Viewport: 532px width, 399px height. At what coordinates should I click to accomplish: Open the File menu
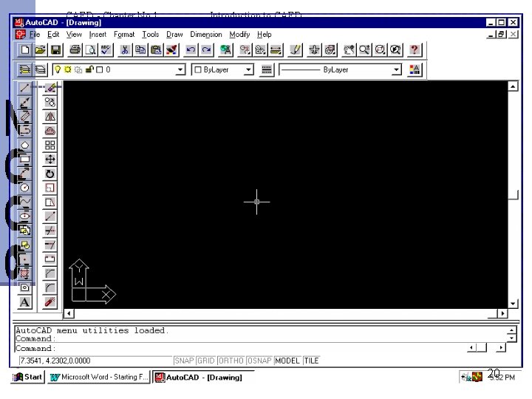coord(35,34)
